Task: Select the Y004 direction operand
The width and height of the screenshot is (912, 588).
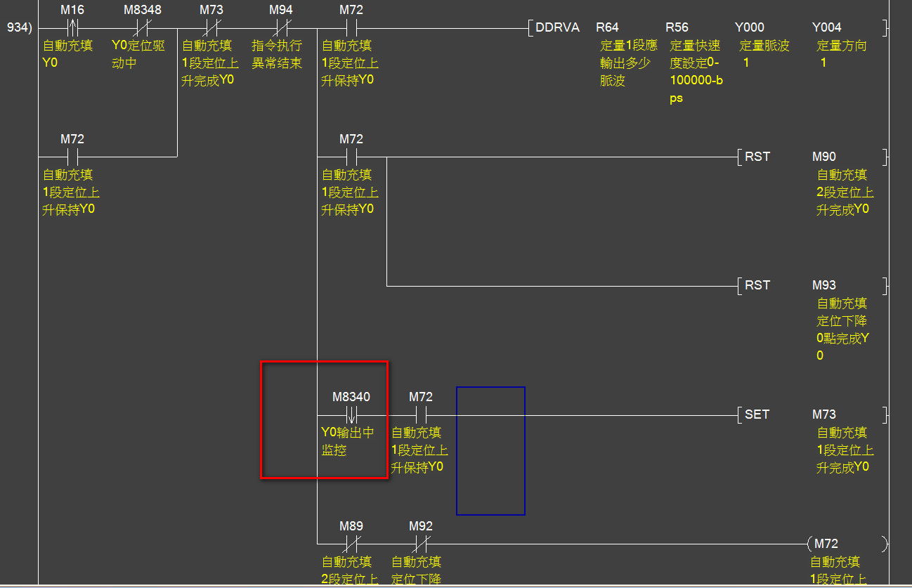Action: [826, 28]
